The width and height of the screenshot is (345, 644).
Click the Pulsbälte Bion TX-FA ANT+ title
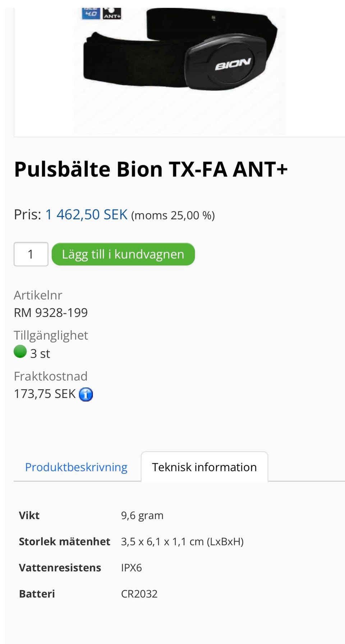point(151,169)
